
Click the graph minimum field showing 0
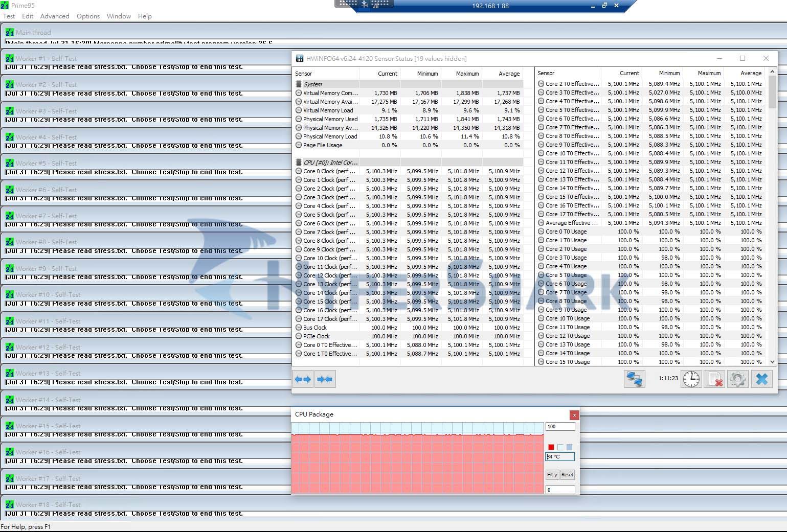point(560,490)
